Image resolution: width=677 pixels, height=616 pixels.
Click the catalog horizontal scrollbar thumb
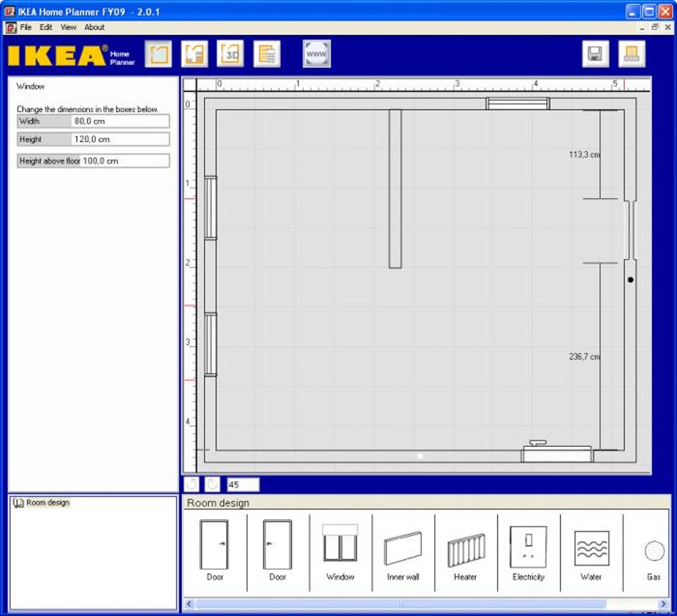[401, 603]
